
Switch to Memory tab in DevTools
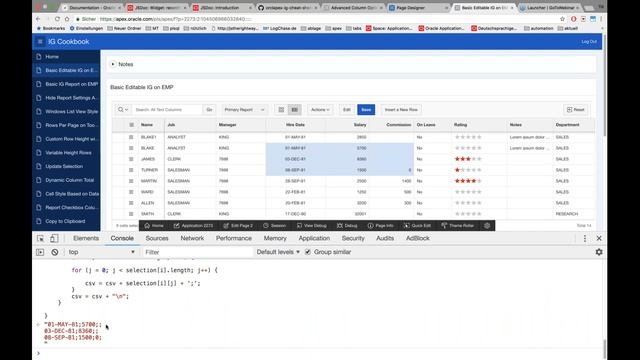coord(275,238)
